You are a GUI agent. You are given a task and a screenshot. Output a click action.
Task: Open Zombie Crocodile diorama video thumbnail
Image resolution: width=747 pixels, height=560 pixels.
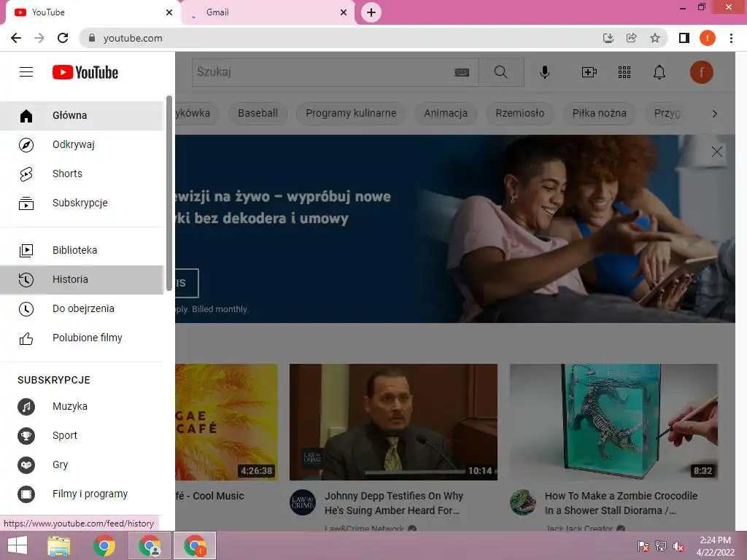614,422
